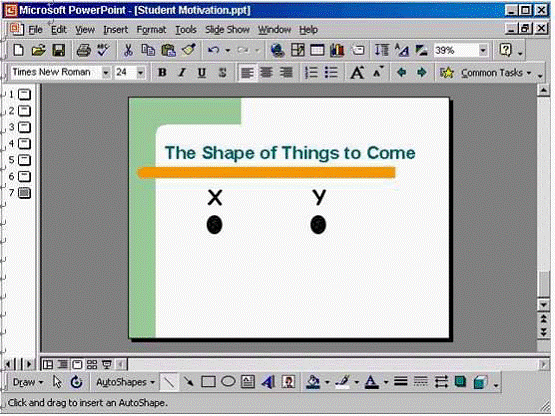Toggle Bold formatting

click(x=162, y=73)
